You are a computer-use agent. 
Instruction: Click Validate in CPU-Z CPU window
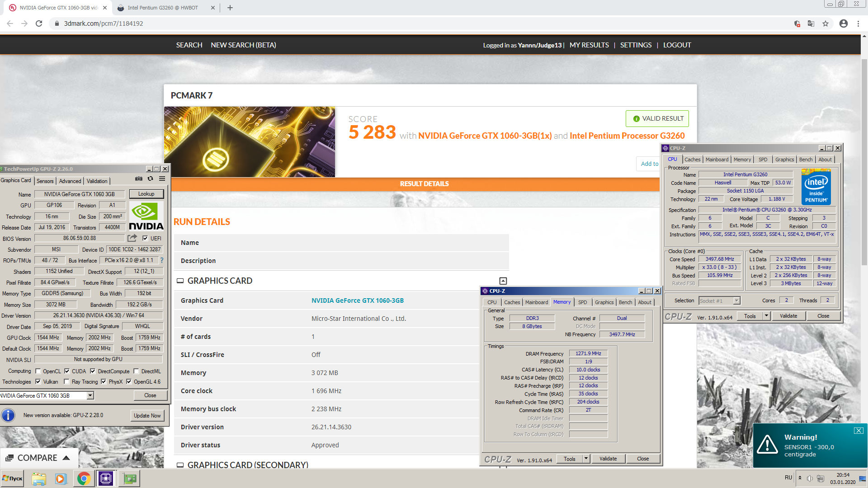tap(788, 316)
